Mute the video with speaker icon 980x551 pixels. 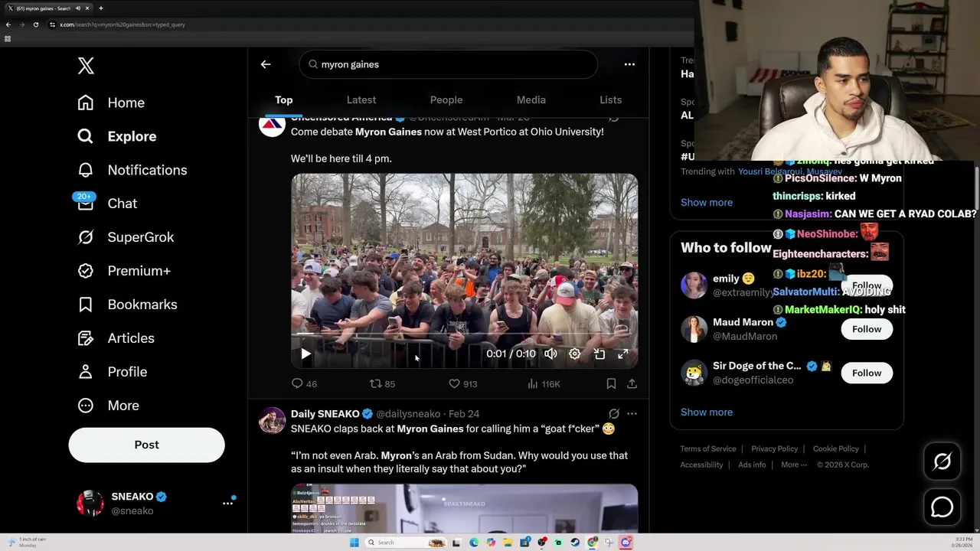[x=550, y=354]
